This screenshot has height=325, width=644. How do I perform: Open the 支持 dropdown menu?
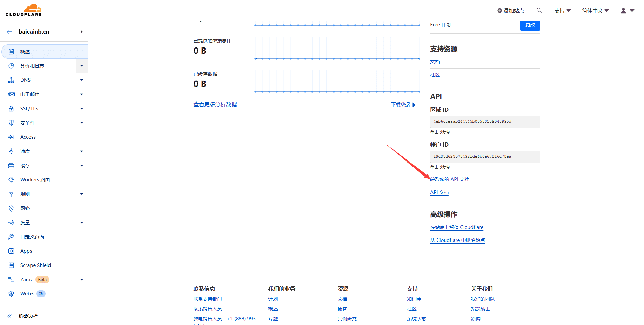pyautogui.click(x=562, y=11)
